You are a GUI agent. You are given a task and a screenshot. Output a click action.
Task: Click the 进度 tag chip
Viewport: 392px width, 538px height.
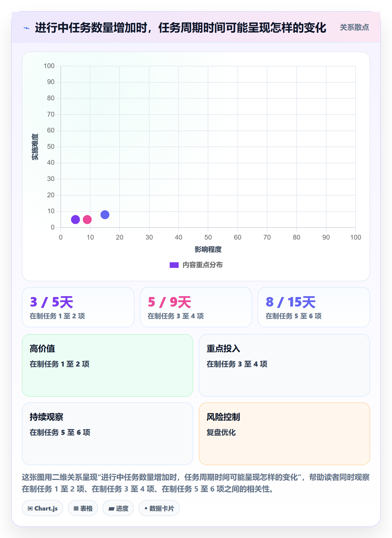click(118, 508)
